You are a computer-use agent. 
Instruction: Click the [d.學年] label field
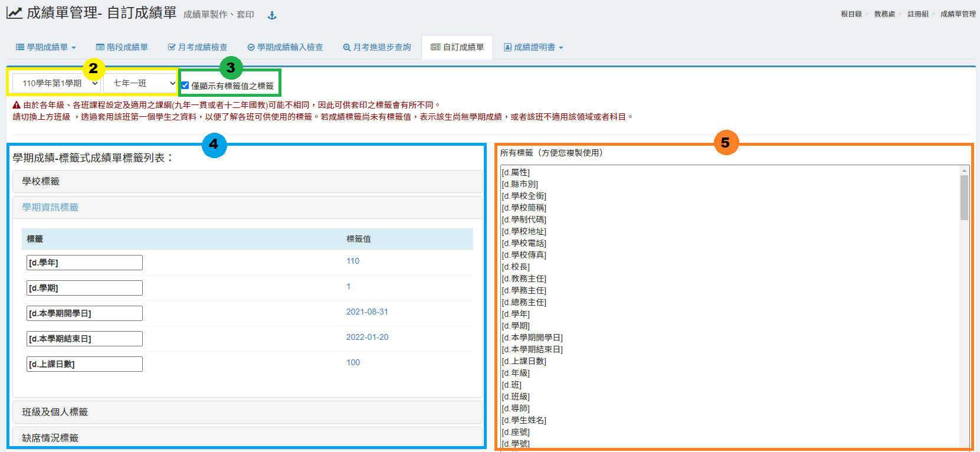click(84, 263)
